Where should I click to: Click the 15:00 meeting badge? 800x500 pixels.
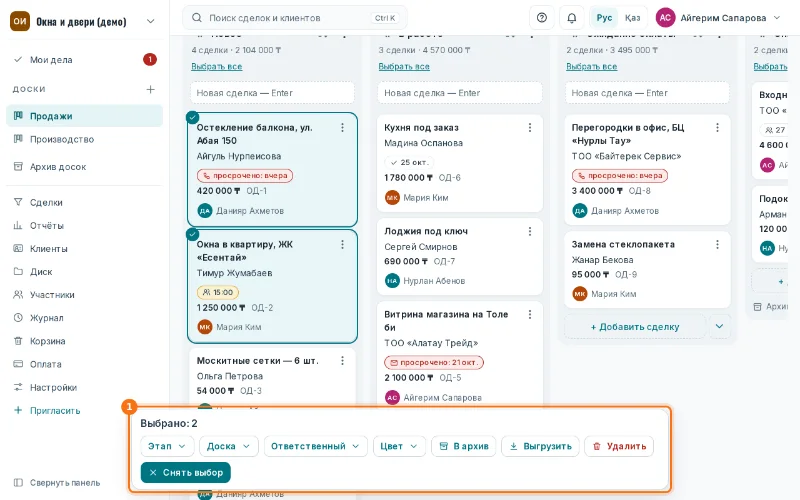pyautogui.click(x=218, y=292)
